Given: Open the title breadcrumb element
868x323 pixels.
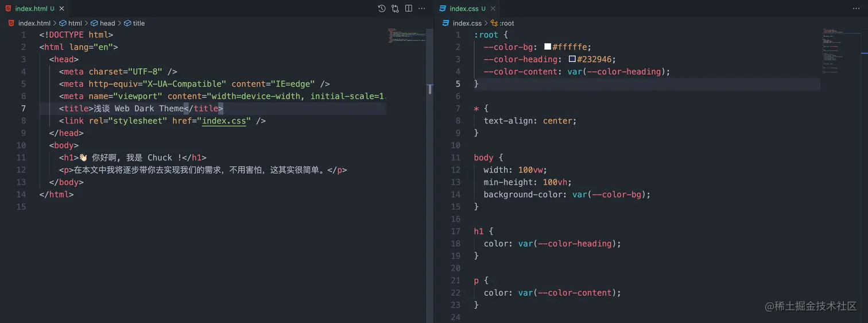Looking at the screenshot, I should (x=139, y=24).
